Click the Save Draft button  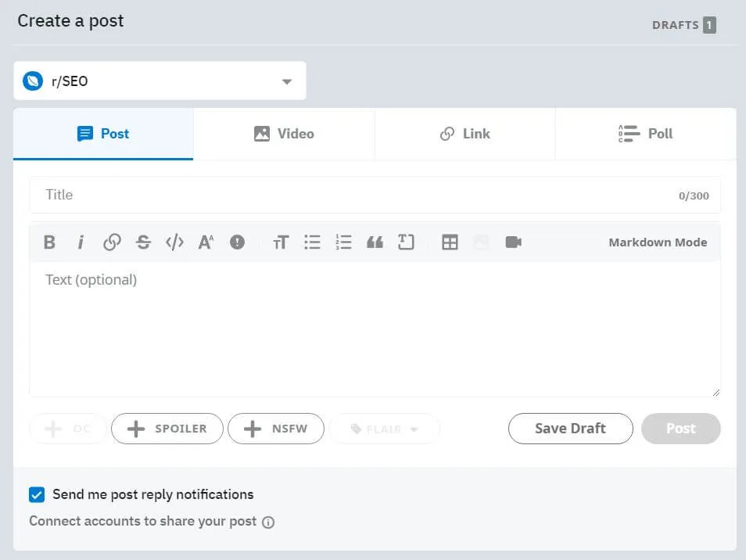[x=570, y=429]
